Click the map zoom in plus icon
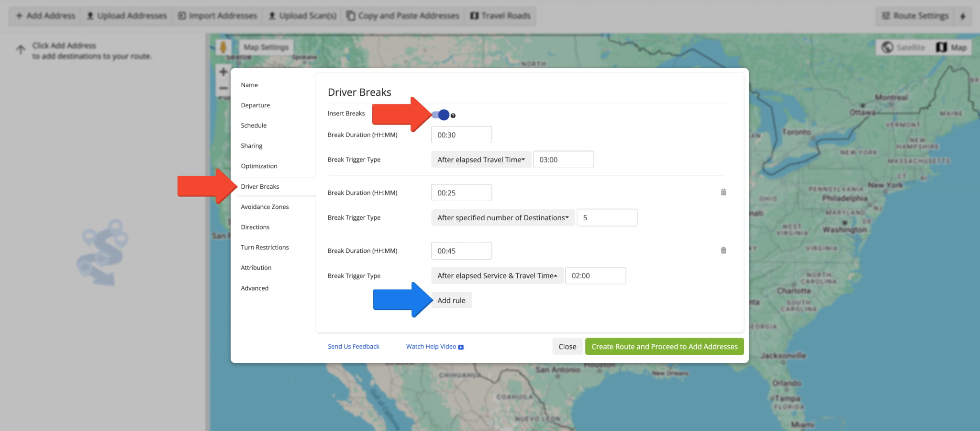The height and width of the screenshot is (431, 980). pyautogui.click(x=223, y=72)
